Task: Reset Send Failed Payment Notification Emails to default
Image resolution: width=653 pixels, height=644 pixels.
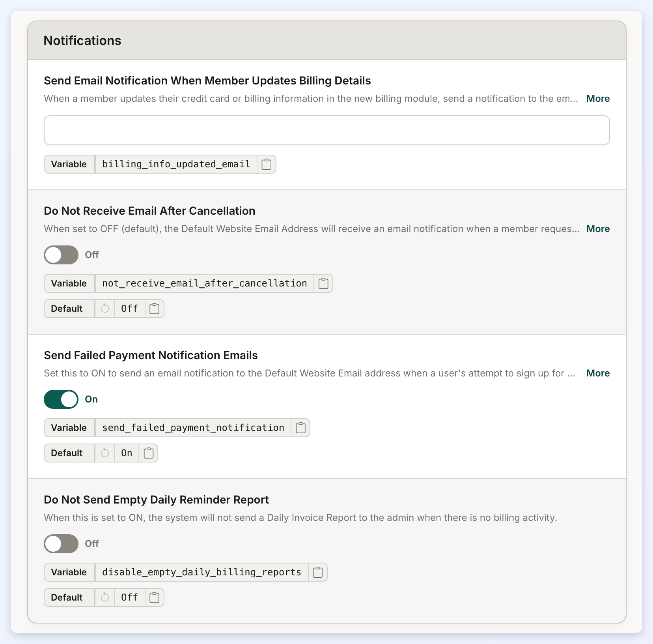Action: pos(105,453)
